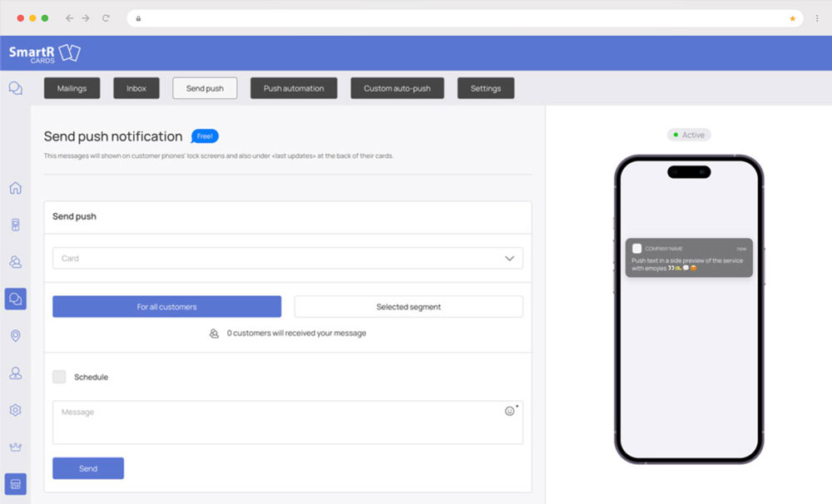Click the store icon at the sidebar bottom
This screenshot has height=504, width=832.
coord(15,483)
